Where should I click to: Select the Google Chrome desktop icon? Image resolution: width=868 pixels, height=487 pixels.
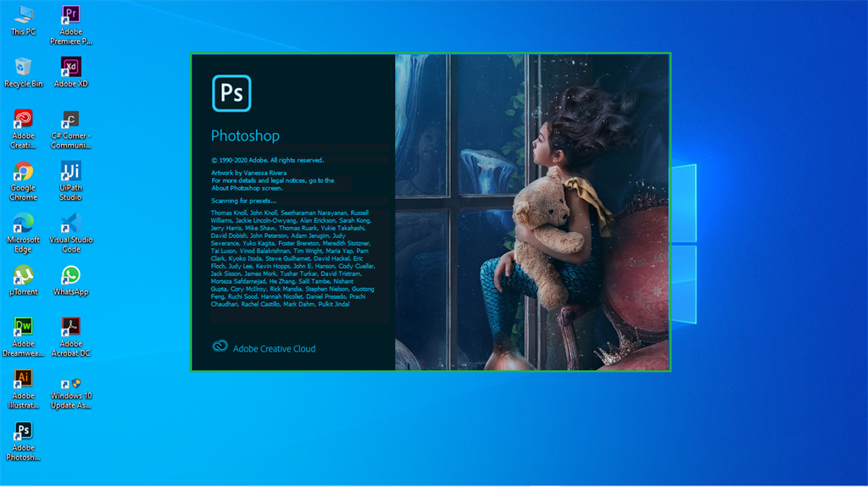click(23, 181)
